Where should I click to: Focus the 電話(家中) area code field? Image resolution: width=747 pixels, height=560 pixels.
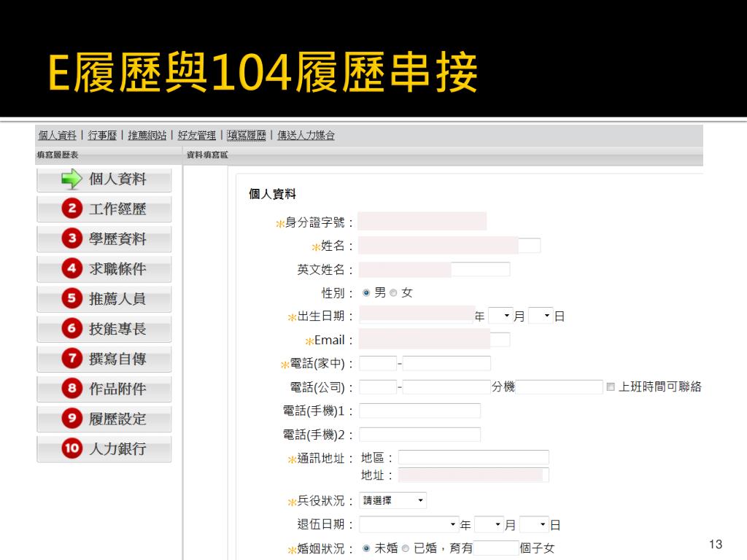378,364
